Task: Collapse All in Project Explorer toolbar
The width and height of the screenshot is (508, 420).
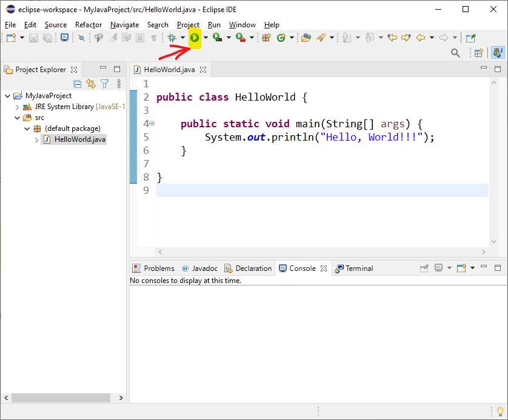Action: [x=77, y=84]
